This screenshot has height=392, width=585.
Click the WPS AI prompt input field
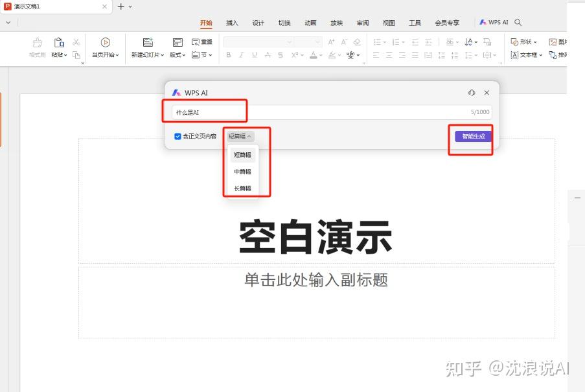click(332, 112)
